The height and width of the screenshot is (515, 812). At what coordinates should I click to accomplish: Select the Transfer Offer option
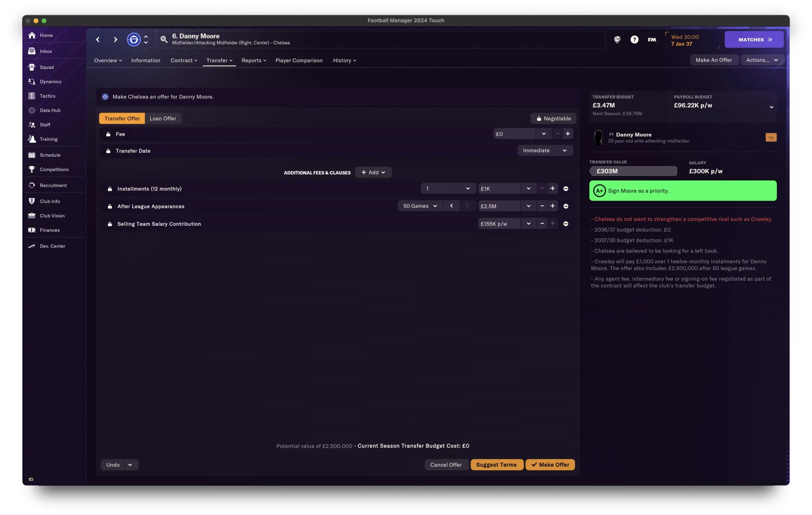click(x=122, y=118)
